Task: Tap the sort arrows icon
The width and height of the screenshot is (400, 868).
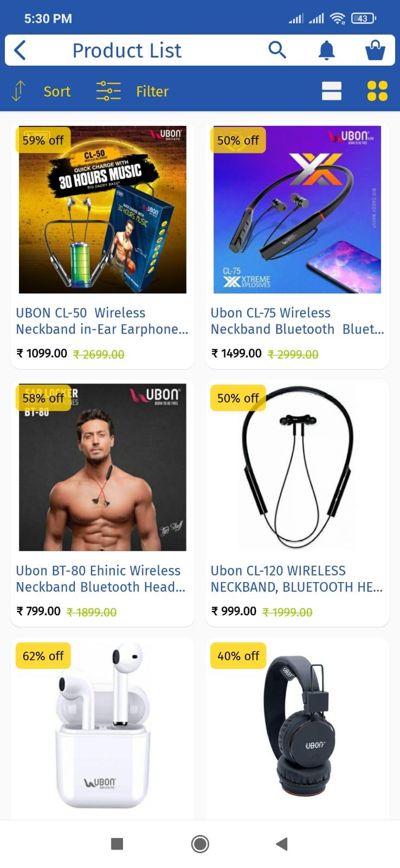Action: click(19, 91)
